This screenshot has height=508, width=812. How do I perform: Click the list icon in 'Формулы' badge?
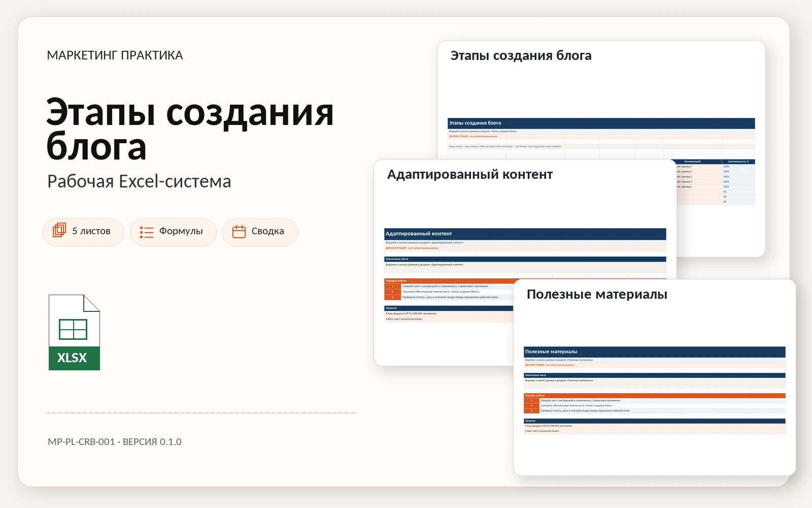click(147, 232)
